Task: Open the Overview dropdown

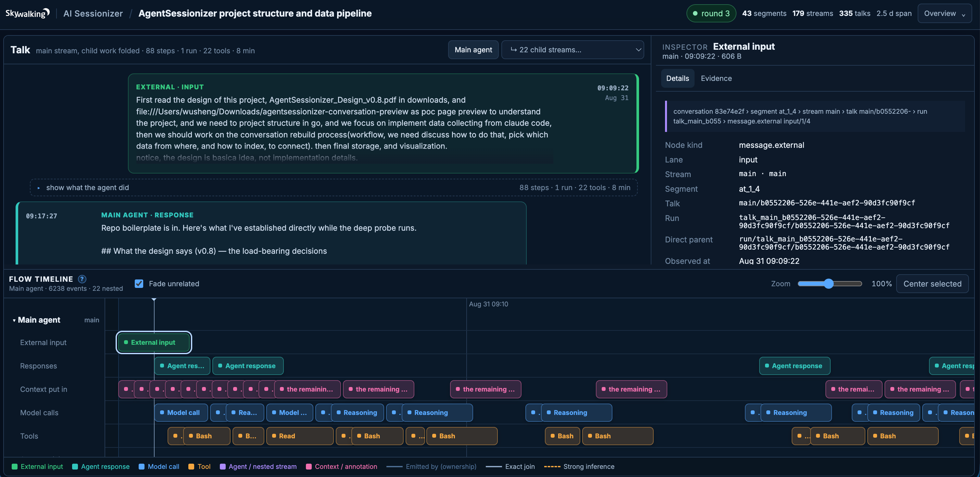Action: coord(944,13)
